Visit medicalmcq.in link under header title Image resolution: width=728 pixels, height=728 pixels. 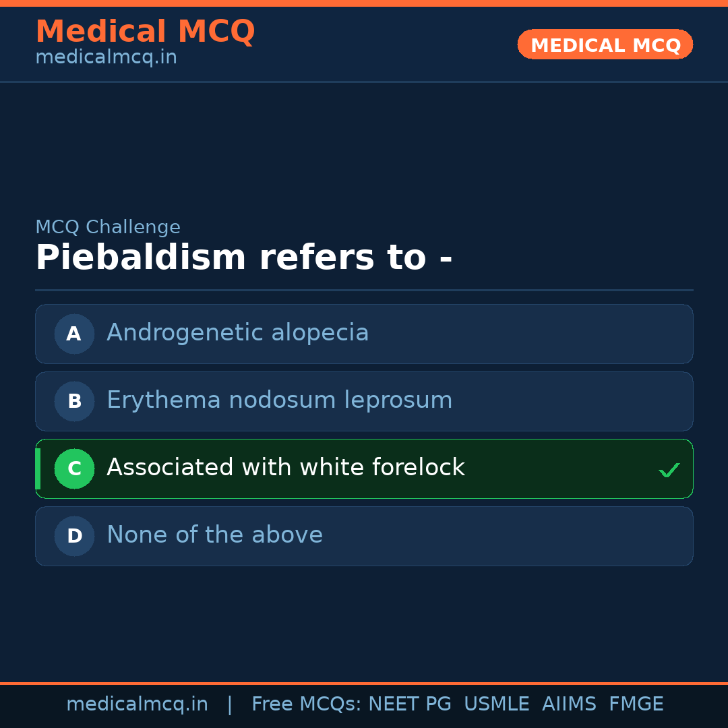(x=106, y=57)
